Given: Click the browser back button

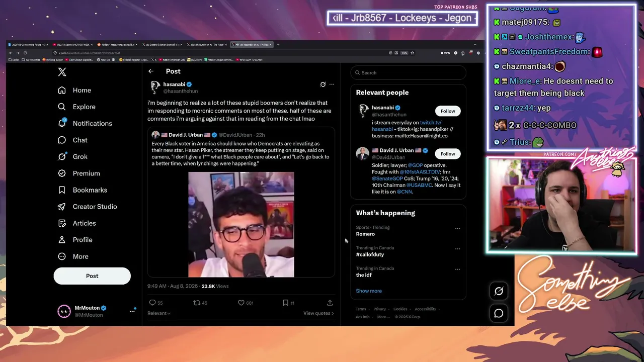Looking at the screenshot, I should tap(11, 53).
